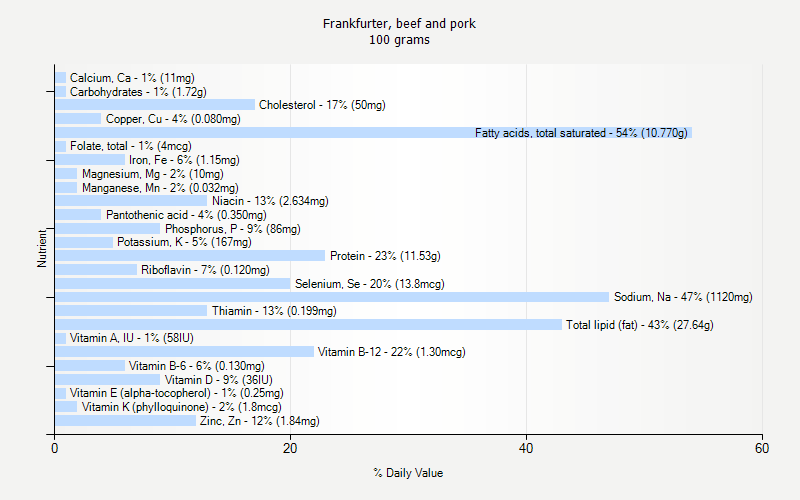Select the Niacin 13% bar
800x500 pixels.
pos(130,201)
